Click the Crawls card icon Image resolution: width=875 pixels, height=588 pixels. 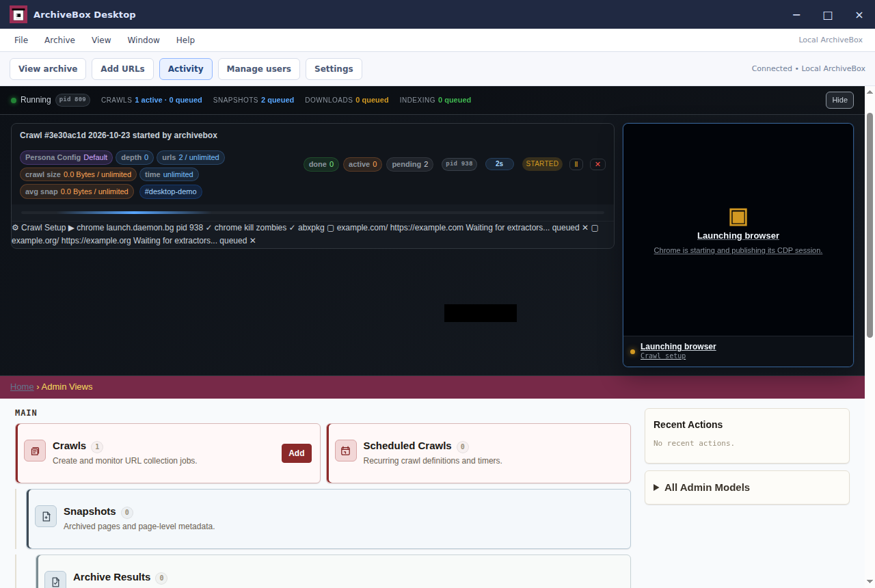(35, 451)
